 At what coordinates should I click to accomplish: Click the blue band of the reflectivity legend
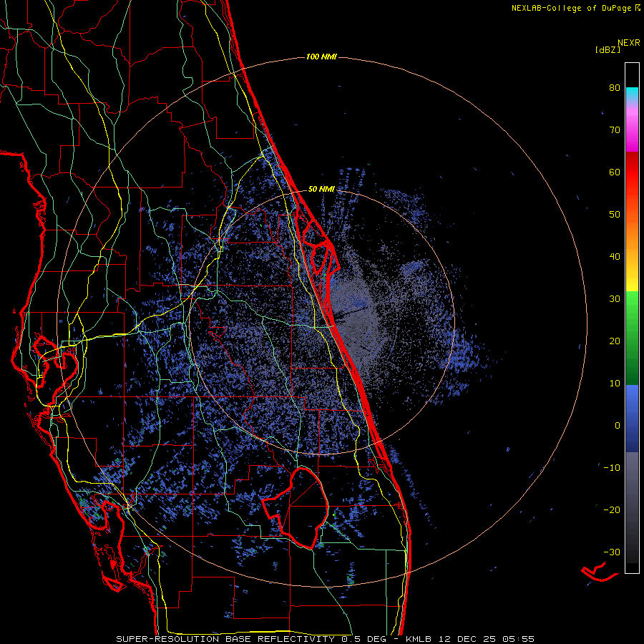pos(632,419)
